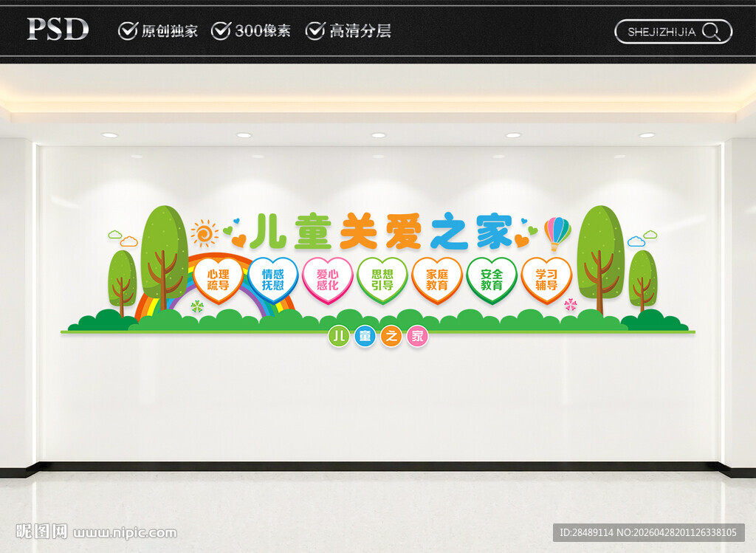Click the green four-leaf clover under the rainbow

pos(197,306)
